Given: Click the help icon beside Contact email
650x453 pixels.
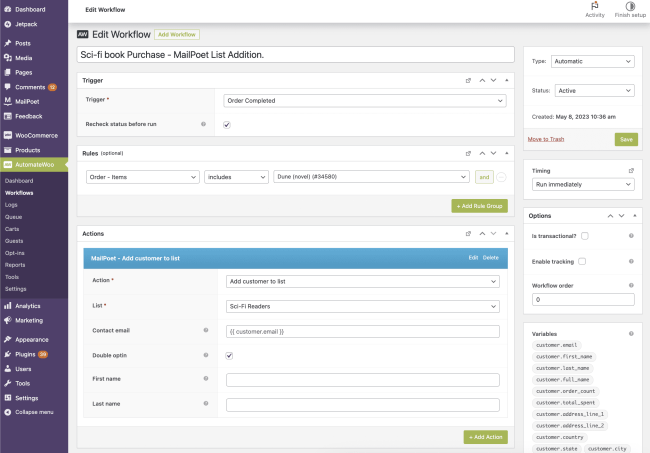Looking at the screenshot, I should [204, 330].
